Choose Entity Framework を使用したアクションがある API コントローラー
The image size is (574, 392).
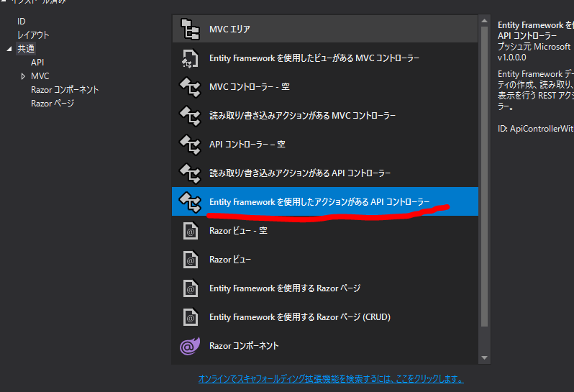319,201
